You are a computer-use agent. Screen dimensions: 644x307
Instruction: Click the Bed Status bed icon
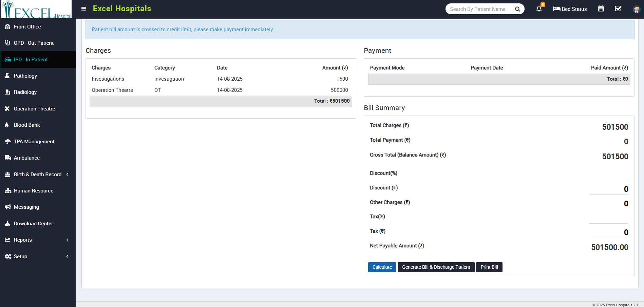[x=556, y=9]
